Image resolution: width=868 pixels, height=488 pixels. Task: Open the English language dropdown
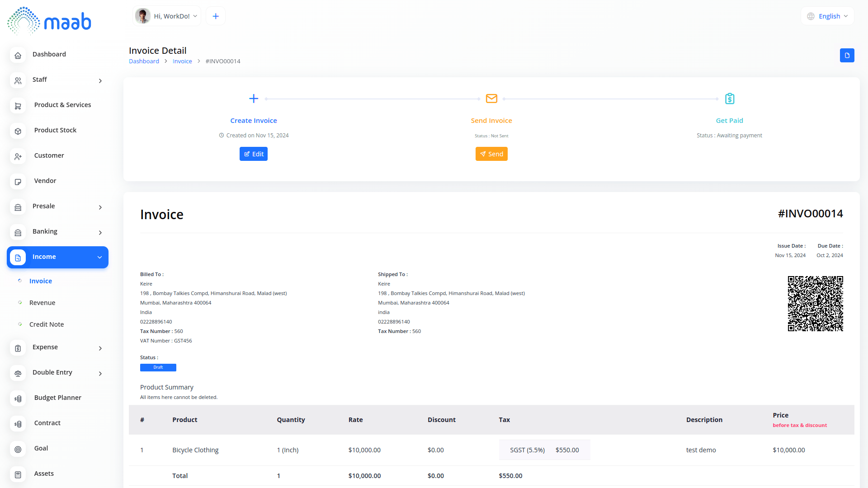(x=828, y=16)
